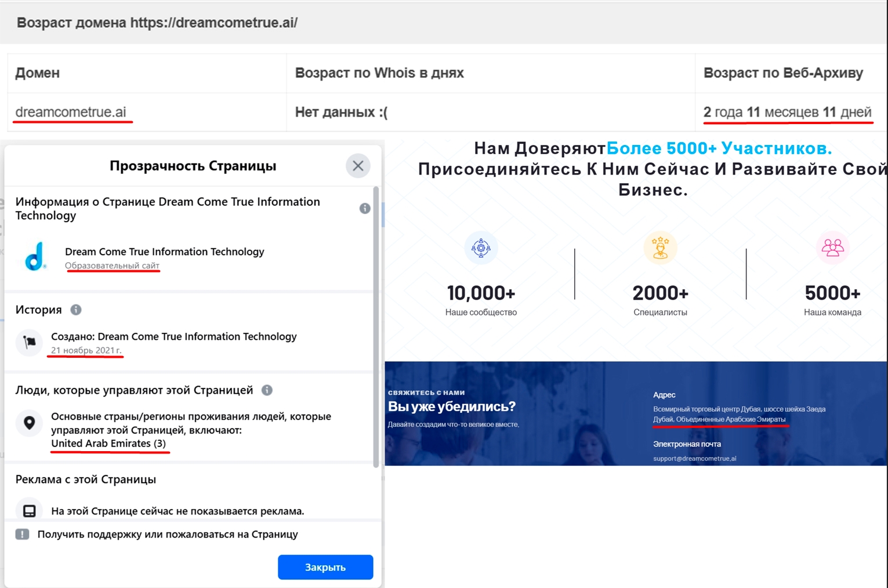Click the flag icon beside Создано

pyautogui.click(x=29, y=343)
